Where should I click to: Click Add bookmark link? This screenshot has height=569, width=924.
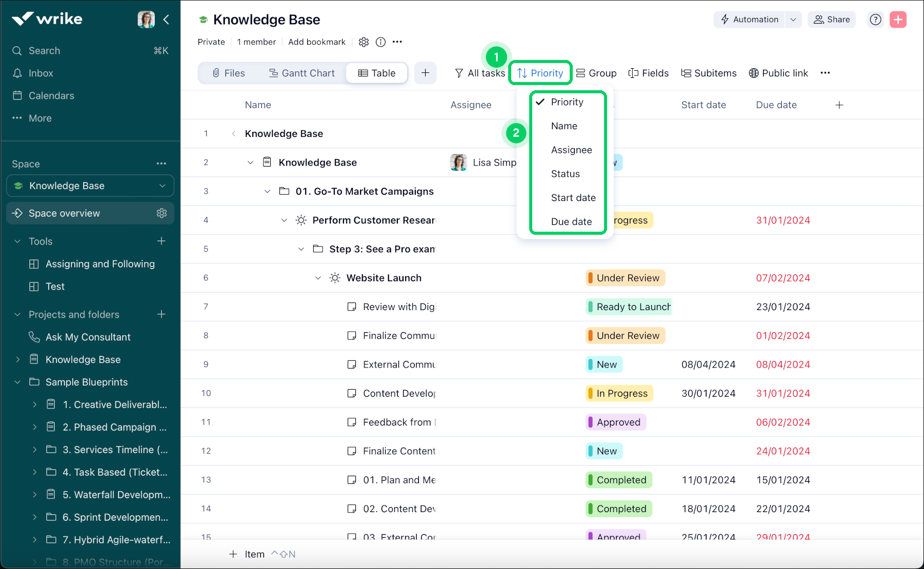[316, 42]
